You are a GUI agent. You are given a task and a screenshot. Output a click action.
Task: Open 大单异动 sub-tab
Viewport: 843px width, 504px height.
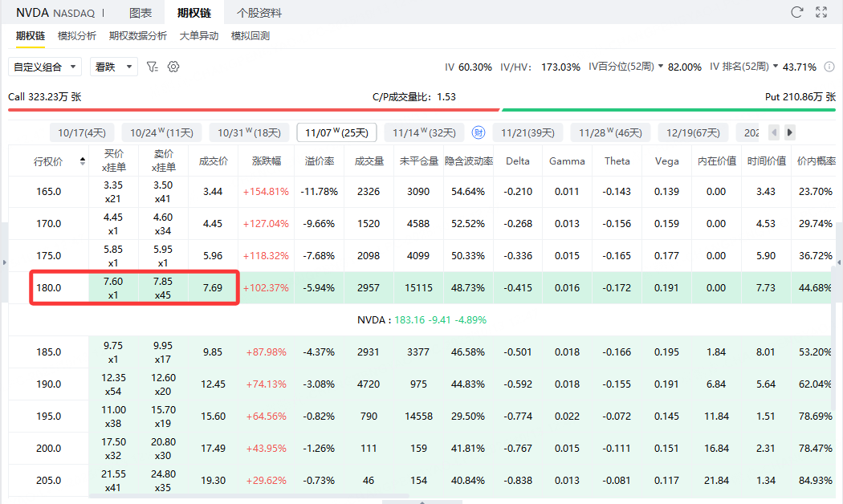pos(199,36)
